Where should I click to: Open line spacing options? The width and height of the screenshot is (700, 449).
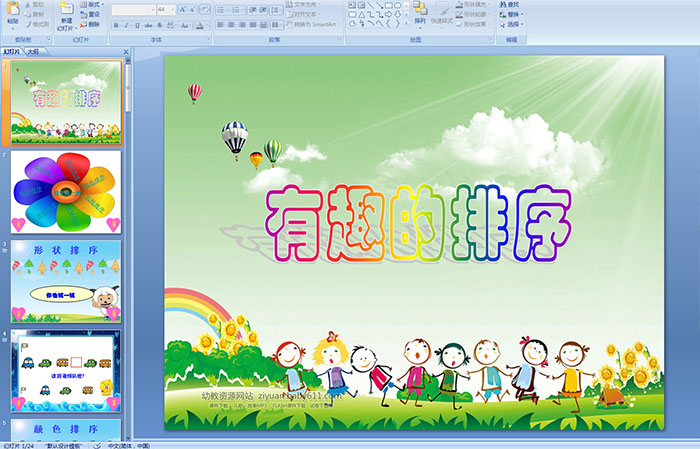(276, 10)
